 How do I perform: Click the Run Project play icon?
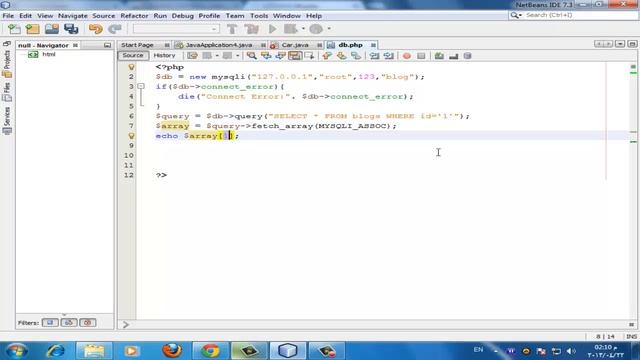(272, 29)
